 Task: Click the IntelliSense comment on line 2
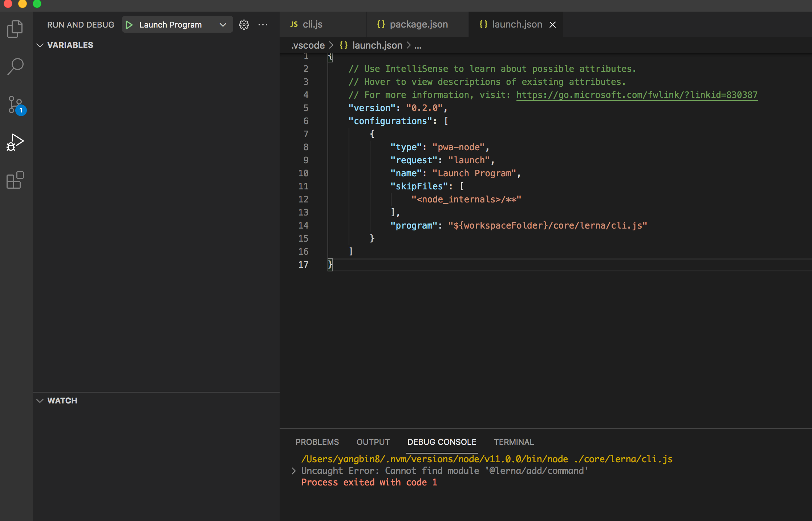(x=492, y=69)
